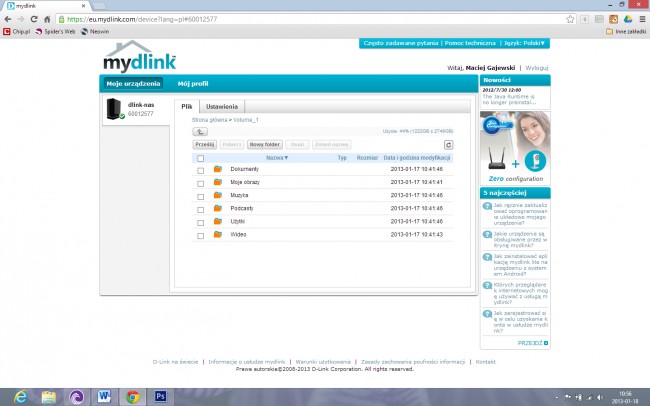Viewport: 650px width, 406px height.
Task: Click the Prześlij upload button
Action: click(x=205, y=144)
